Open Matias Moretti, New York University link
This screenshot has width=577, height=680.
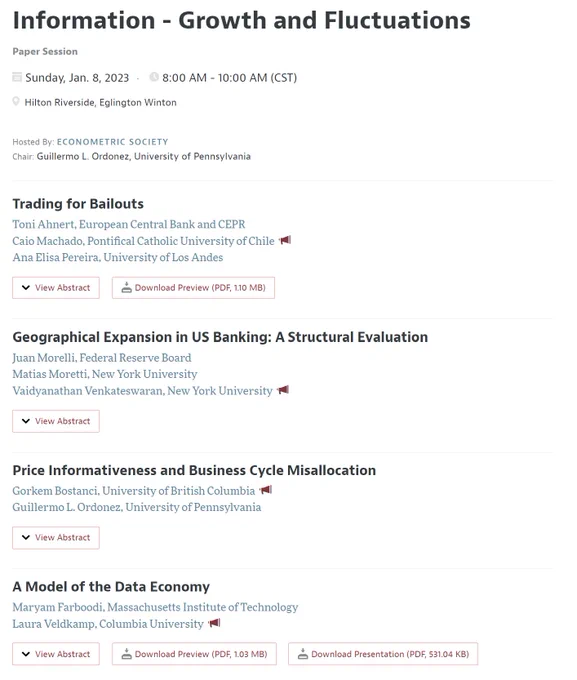point(105,374)
